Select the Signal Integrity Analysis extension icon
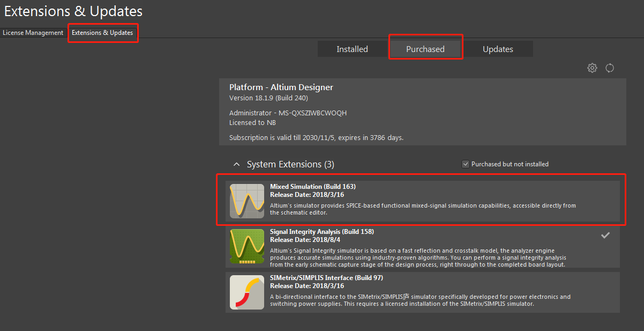 click(247, 246)
